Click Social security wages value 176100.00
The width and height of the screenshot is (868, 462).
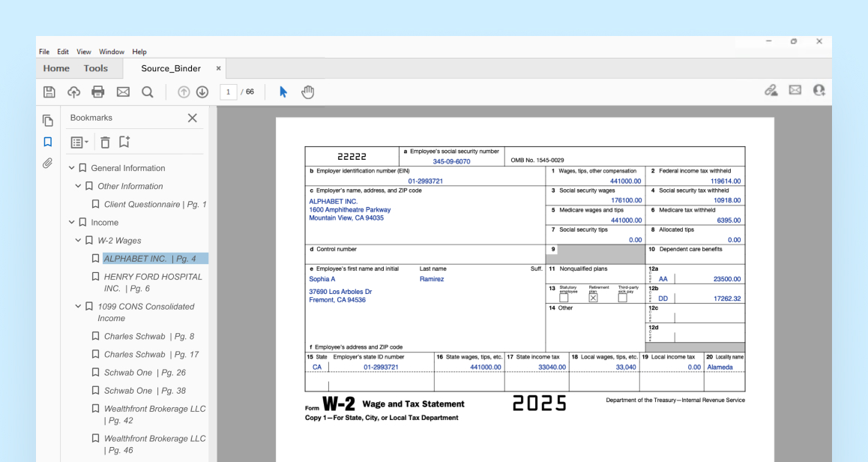627,200
